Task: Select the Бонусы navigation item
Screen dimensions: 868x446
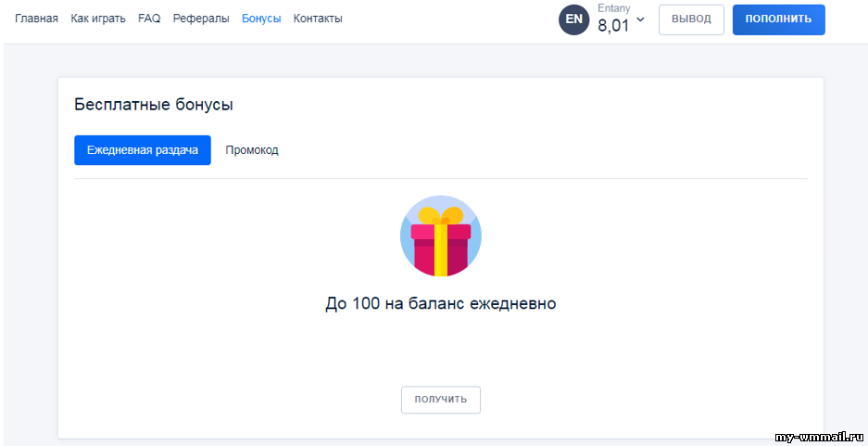Action: (x=261, y=19)
